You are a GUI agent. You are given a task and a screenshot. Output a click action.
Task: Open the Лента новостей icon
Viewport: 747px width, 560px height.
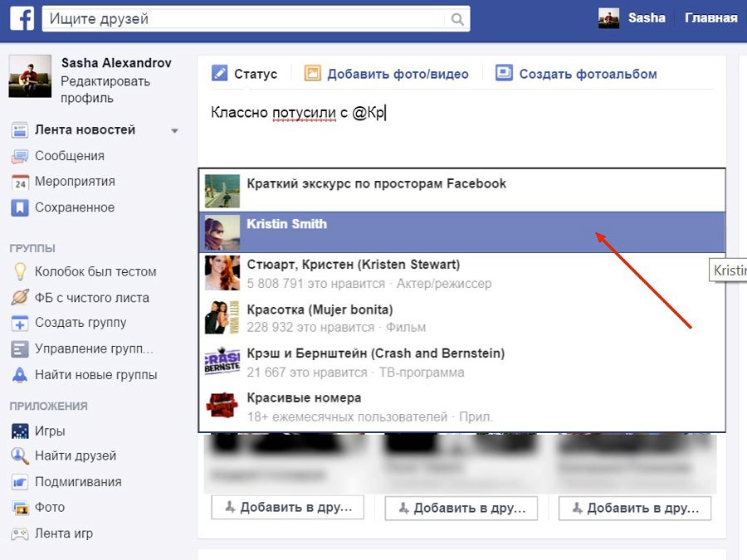(20, 130)
